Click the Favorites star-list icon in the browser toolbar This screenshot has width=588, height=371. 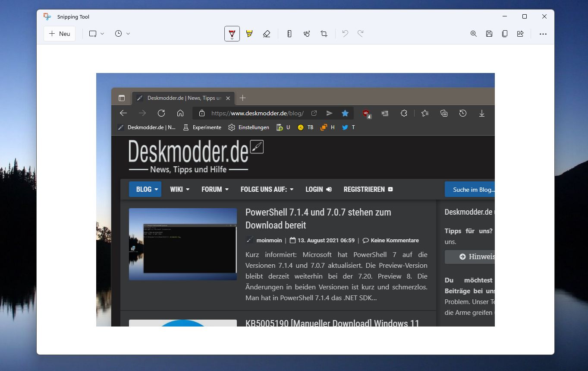[x=425, y=113]
